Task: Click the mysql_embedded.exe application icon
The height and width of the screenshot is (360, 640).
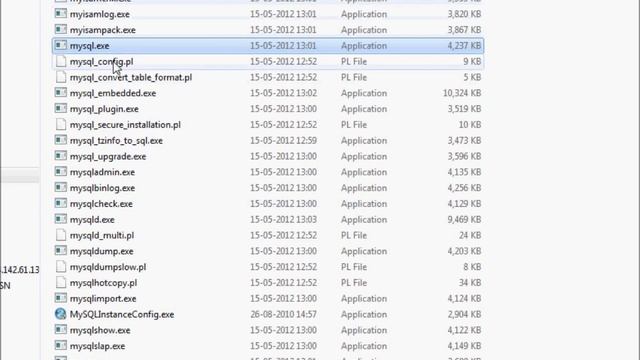Action: [x=60, y=93]
